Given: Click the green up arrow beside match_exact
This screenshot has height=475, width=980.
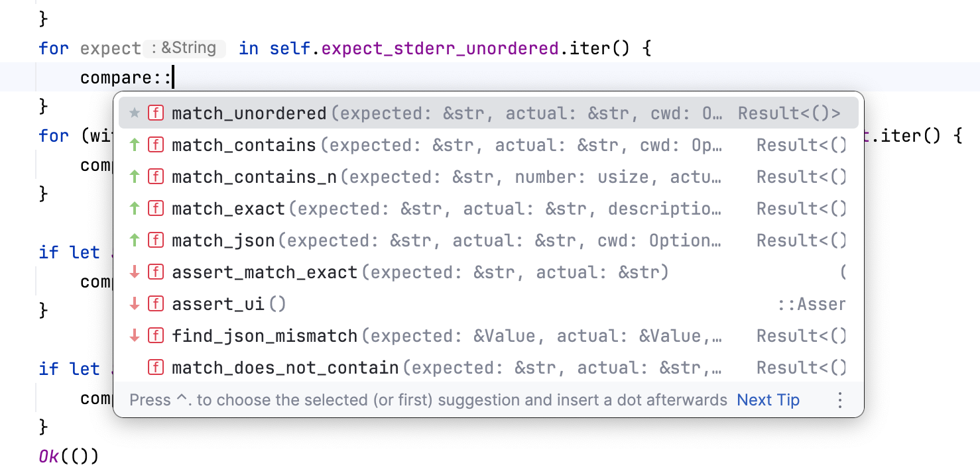Looking at the screenshot, I should [x=134, y=208].
